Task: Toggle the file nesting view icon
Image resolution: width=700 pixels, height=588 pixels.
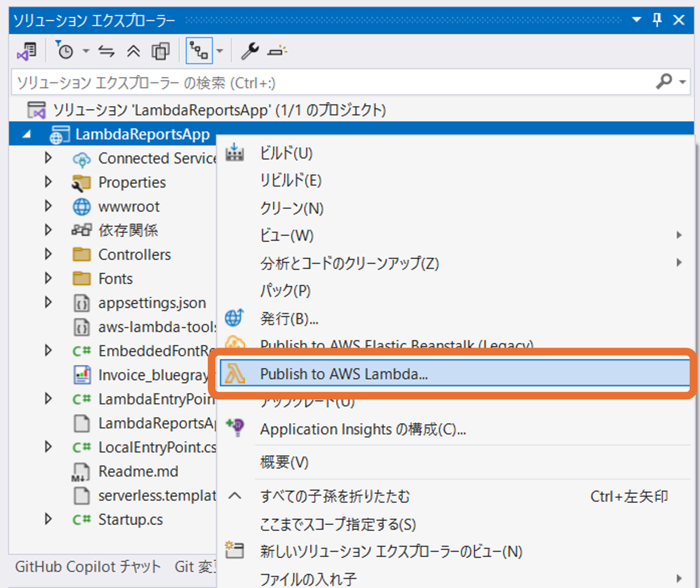Action: point(199,51)
